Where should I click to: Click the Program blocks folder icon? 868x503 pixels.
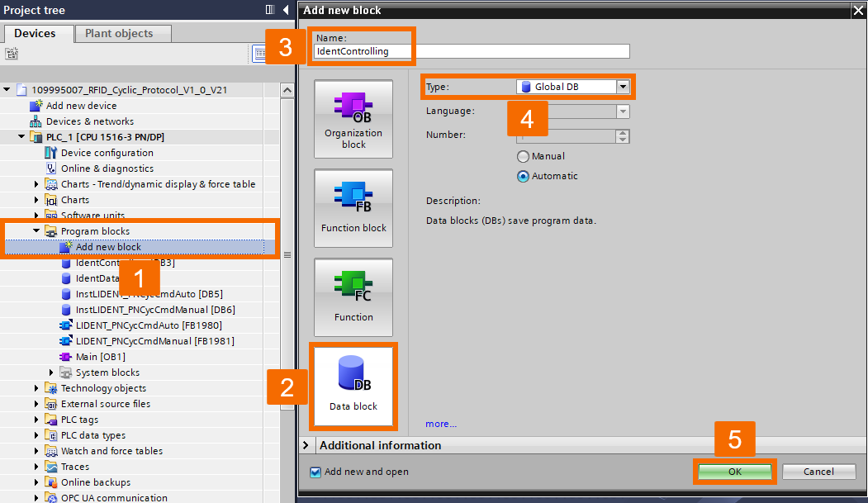tap(51, 231)
